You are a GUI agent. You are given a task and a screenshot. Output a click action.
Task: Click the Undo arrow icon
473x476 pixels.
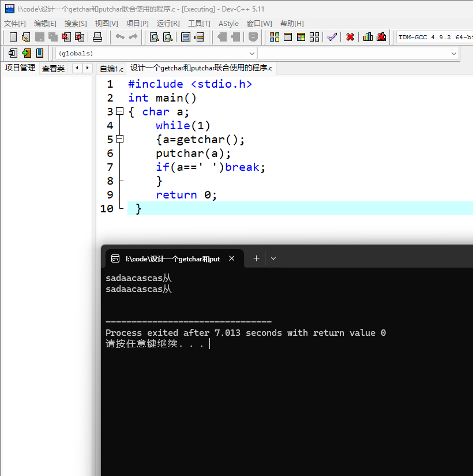(120, 37)
